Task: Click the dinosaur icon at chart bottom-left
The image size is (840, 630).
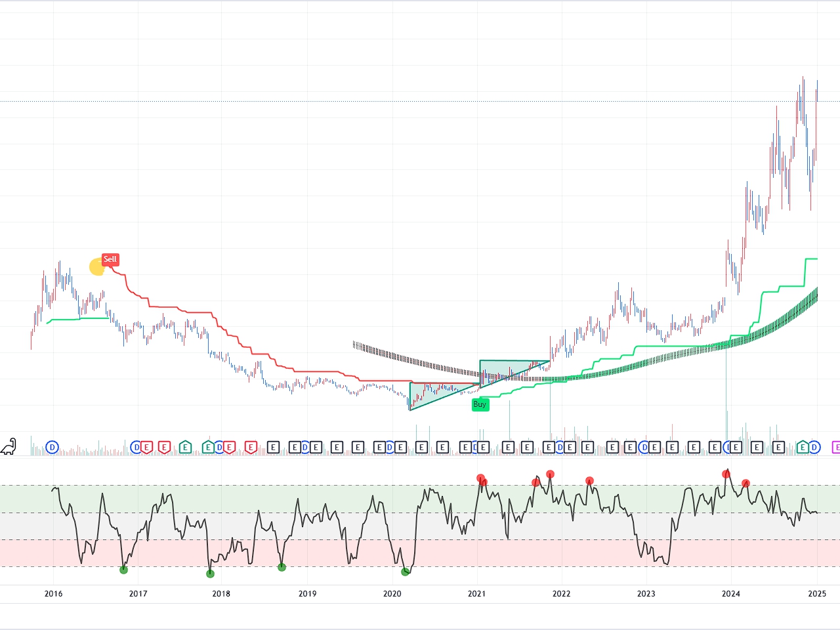Action: point(9,447)
